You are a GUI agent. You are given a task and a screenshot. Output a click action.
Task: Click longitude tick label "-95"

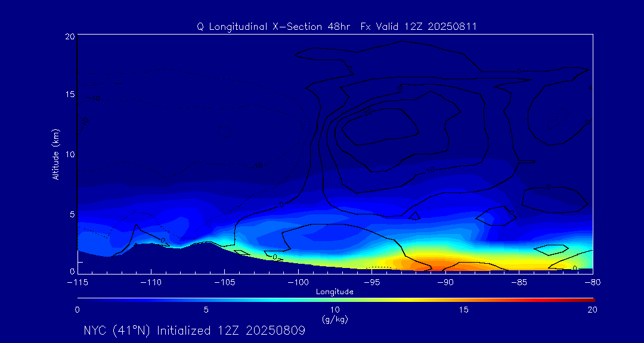(x=371, y=283)
